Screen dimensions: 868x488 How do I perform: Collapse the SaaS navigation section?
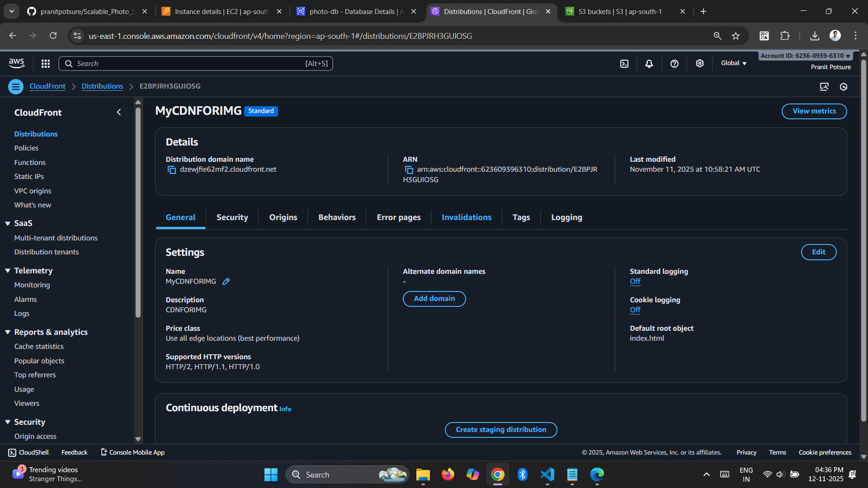(x=8, y=223)
